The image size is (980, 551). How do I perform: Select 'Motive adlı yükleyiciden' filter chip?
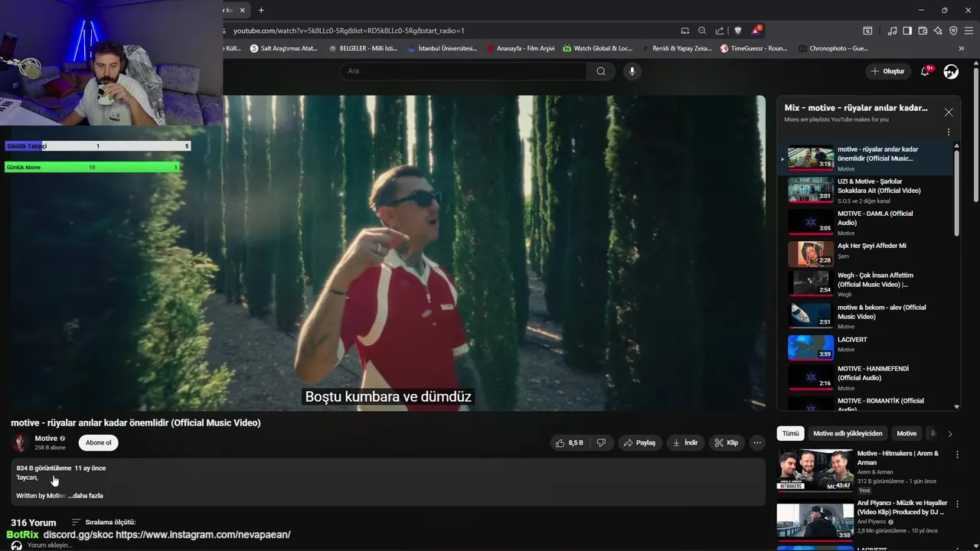coord(848,433)
